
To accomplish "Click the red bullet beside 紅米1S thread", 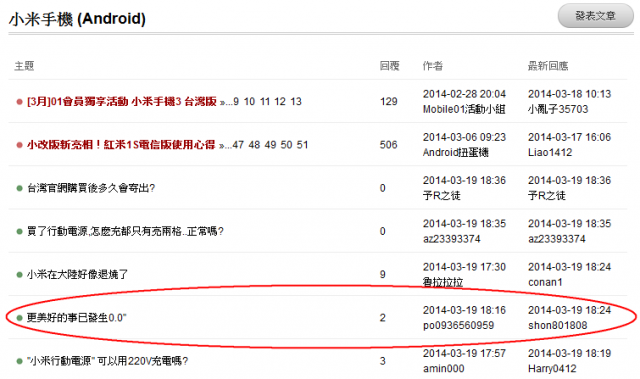I will (19, 145).
